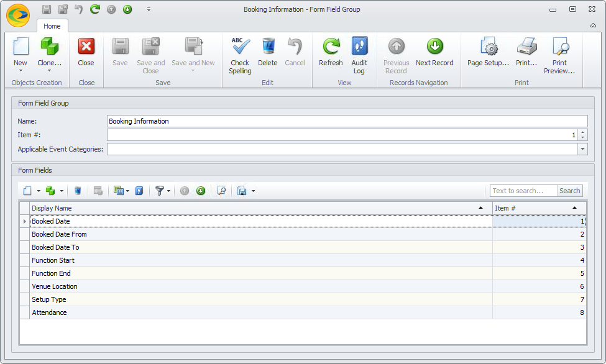Switch to the Home ribbon tab
606x364 pixels.
(x=52, y=26)
